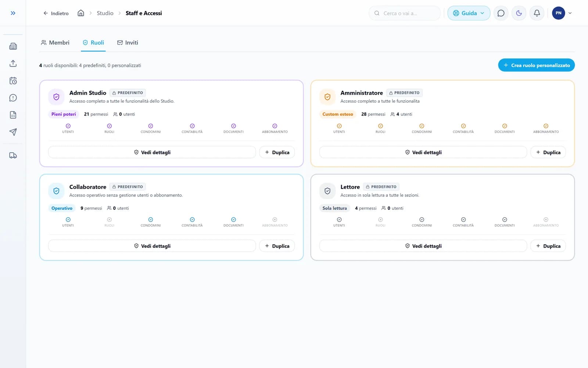Duplicate the Collaboratore role
Image resolution: width=588 pixels, height=368 pixels.
click(x=277, y=246)
